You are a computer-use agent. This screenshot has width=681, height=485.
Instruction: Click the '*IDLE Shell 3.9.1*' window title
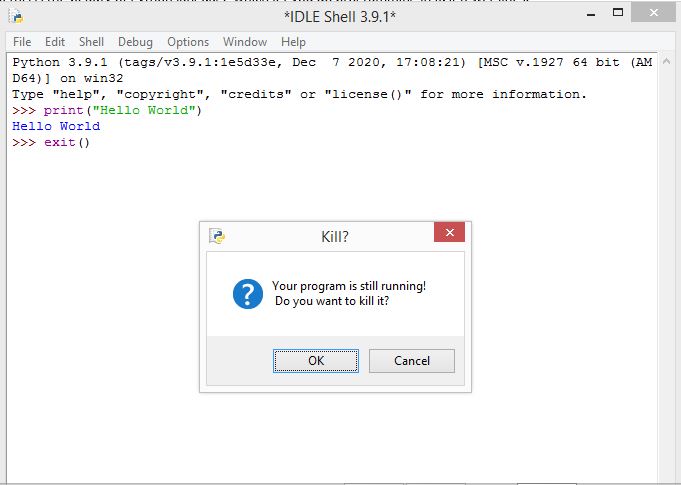[340, 17]
